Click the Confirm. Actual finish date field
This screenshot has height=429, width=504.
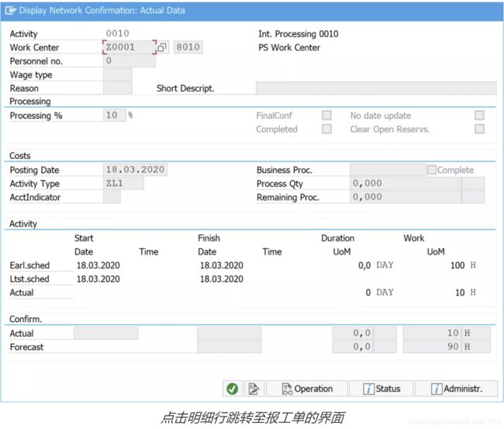230,333
